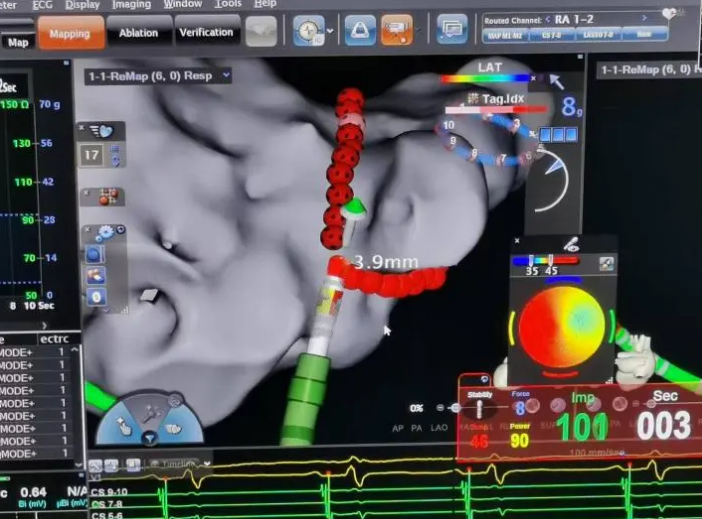Click the red point tags grid icon

tap(108, 196)
